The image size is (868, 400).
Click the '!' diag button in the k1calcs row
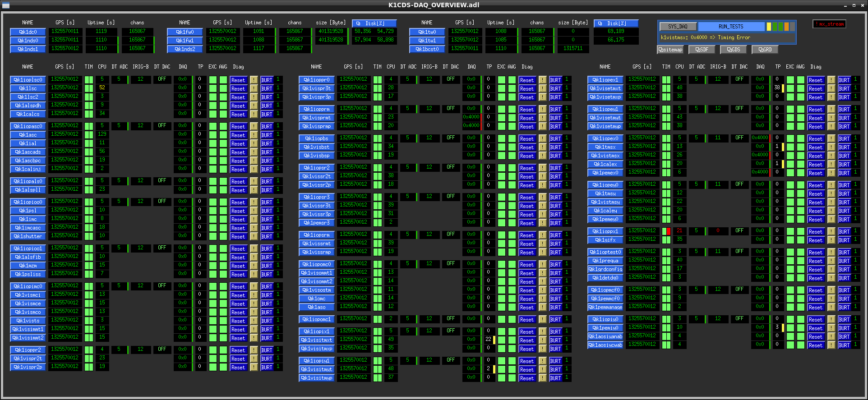[254, 114]
